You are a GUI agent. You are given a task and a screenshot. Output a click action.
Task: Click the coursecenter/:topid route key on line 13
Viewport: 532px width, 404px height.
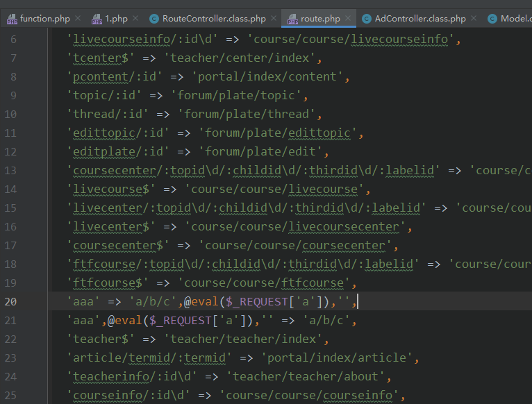253,170
